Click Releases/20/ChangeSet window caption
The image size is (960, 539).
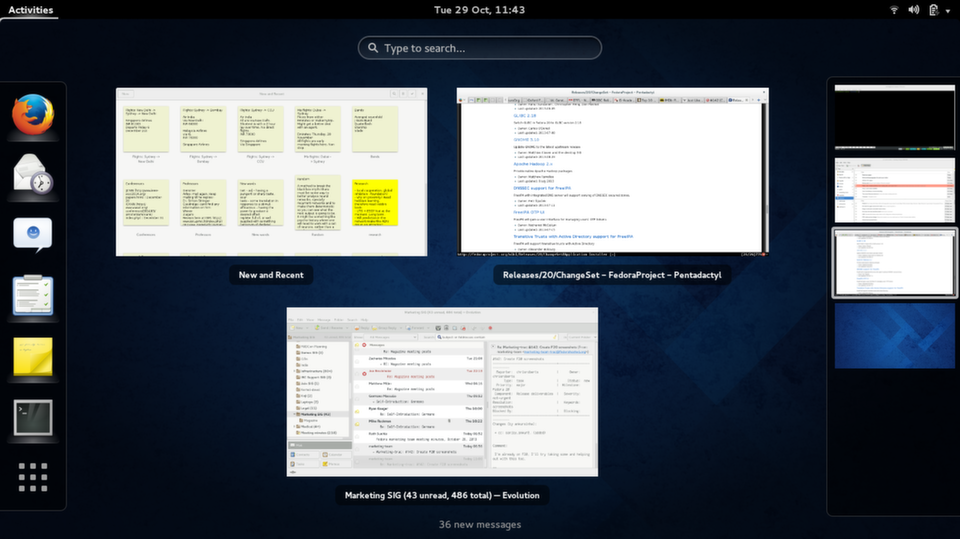[612, 275]
